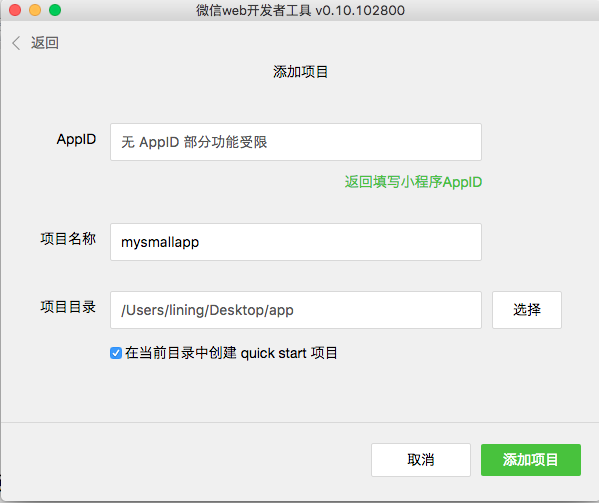Viewport: 599px width, 503px height.
Task: Maximize the window using green titlebar button
Action: [55, 10]
